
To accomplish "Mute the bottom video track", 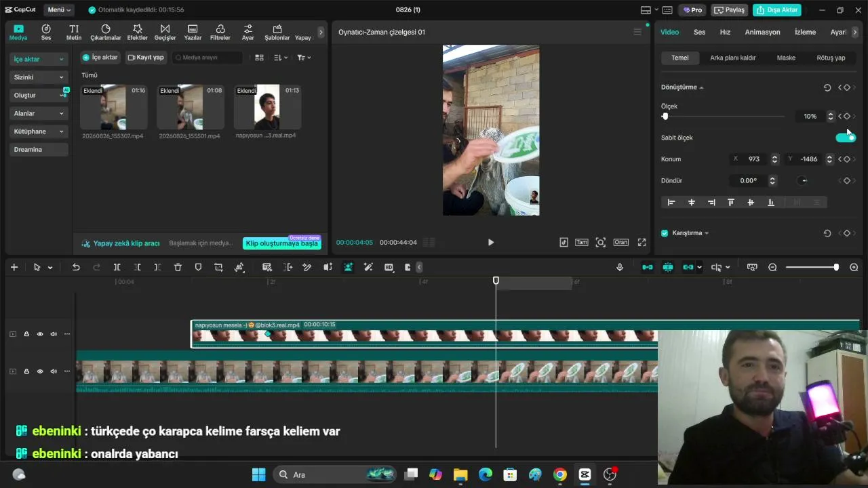I will click(54, 371).
